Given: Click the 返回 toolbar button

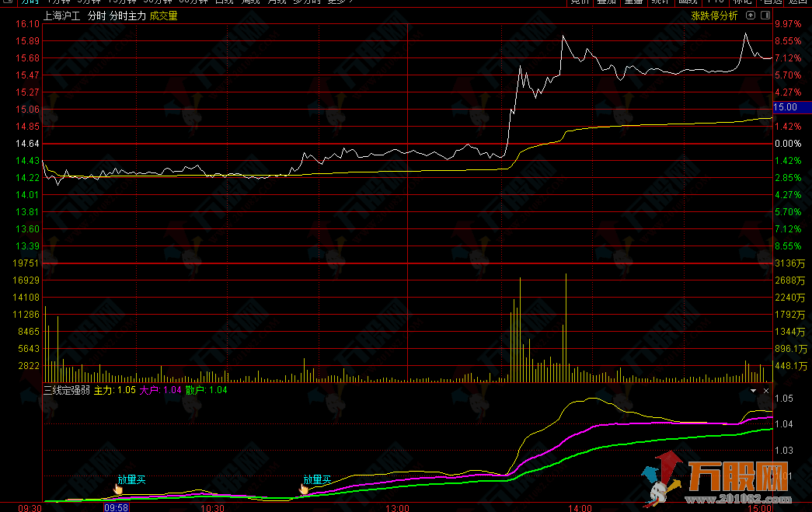Looking at the screenshot, I should coord(798,2).
